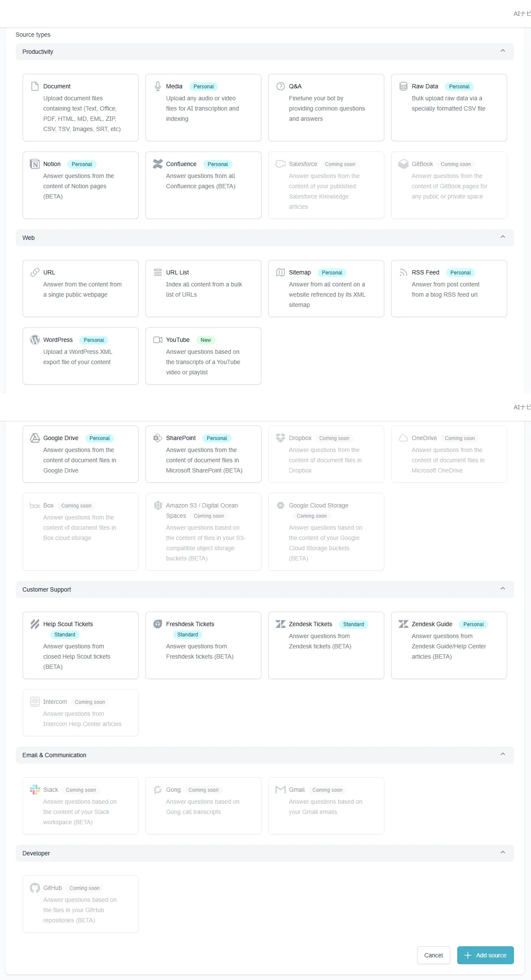The height and width of the screenshot is (980, 531).
Task: Click the Intercom logo icon
Action: click(x=35, y=702)
